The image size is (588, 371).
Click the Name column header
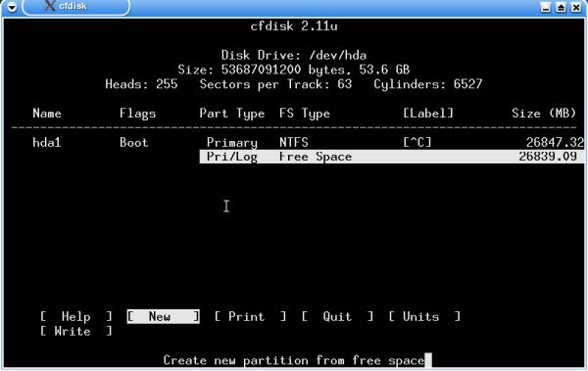47,114
